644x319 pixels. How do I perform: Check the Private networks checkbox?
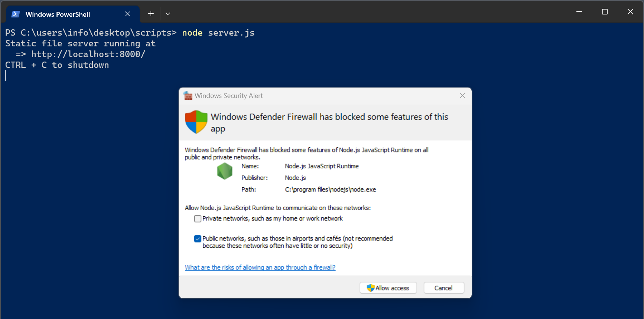(x=198, y=219)
